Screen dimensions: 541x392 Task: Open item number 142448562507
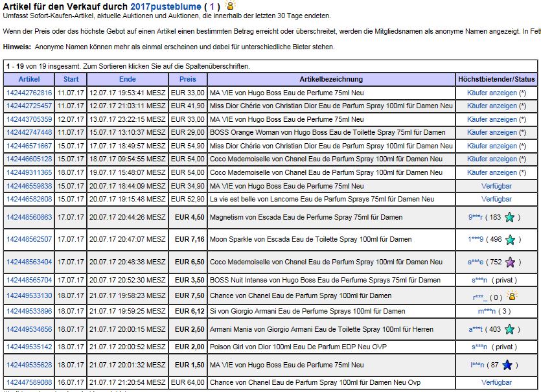[29, 240]
